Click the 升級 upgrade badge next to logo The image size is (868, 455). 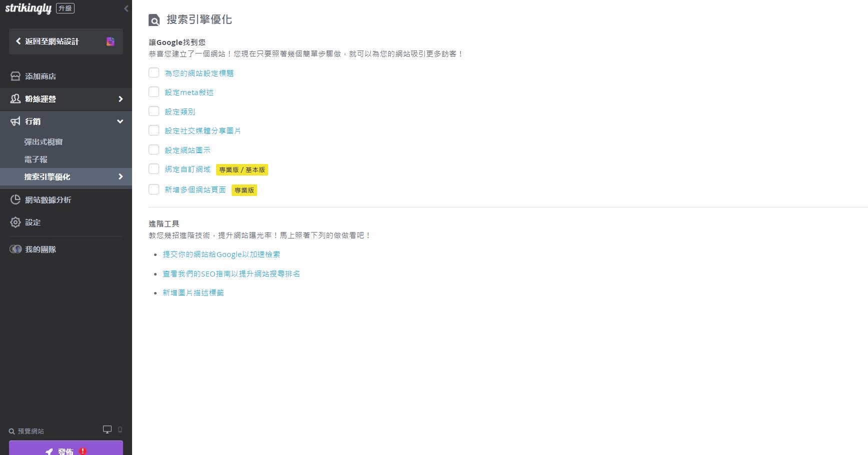pyautogui.click(x=66, y=7)
